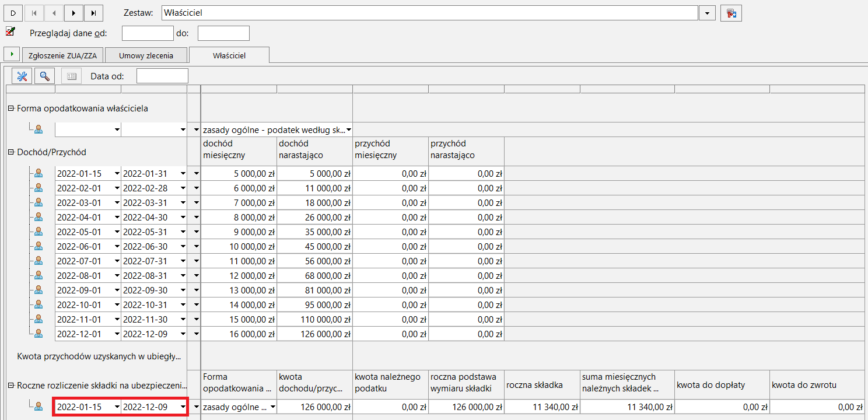Viewport: 868px width, 420px height.
Task: Collapse Forma opodatkowania właściciela section
Action: [11, 108]
